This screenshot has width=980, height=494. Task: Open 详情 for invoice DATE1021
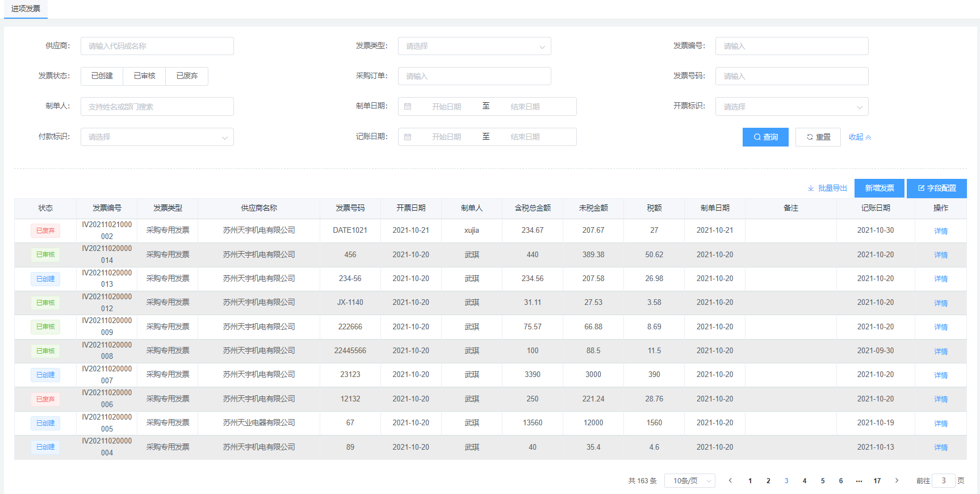941,231
